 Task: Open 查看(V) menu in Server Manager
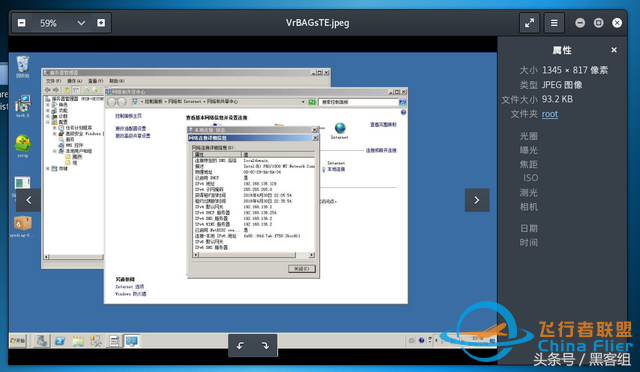pyautogui.click(x=96, y=81)
